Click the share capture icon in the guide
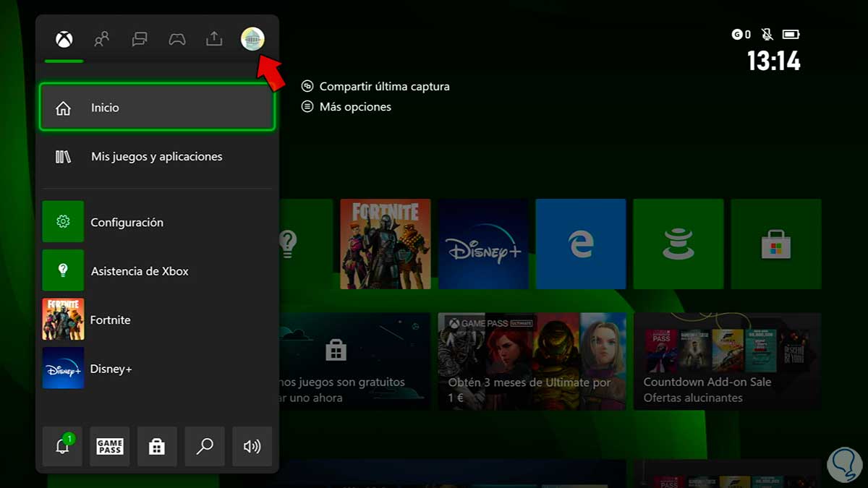The image size is (868, 488). point(214,39)
